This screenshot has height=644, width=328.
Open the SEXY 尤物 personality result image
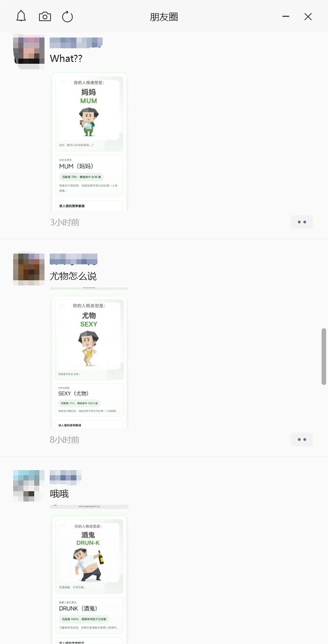click(x=89, y=358)
